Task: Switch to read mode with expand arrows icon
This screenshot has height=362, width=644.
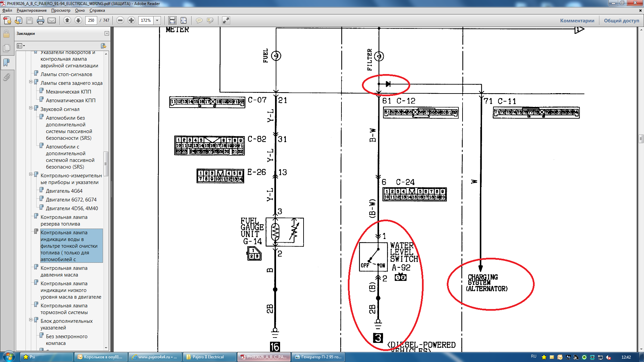Action: (x=226, y=20)
